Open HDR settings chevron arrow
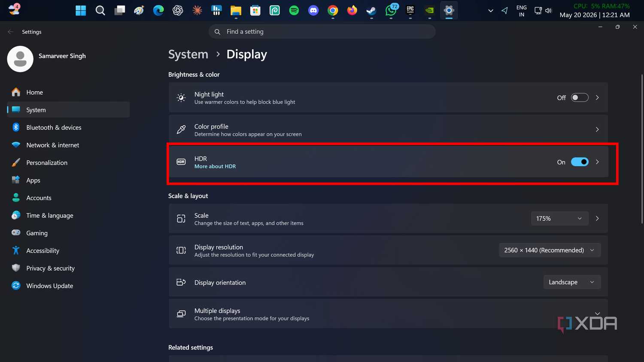 point(597,162)
